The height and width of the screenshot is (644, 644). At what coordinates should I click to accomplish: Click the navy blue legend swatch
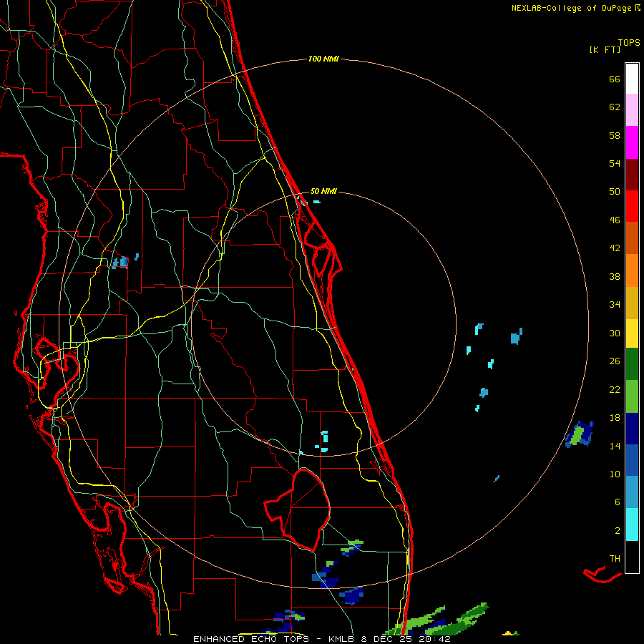(632, 429)
